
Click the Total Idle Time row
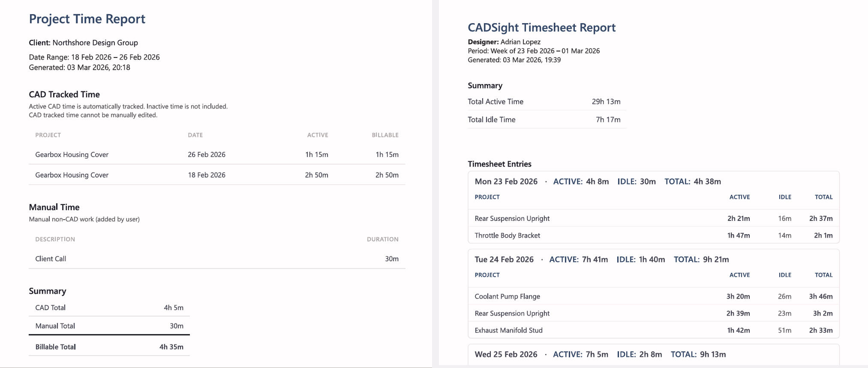coord(547,120)
